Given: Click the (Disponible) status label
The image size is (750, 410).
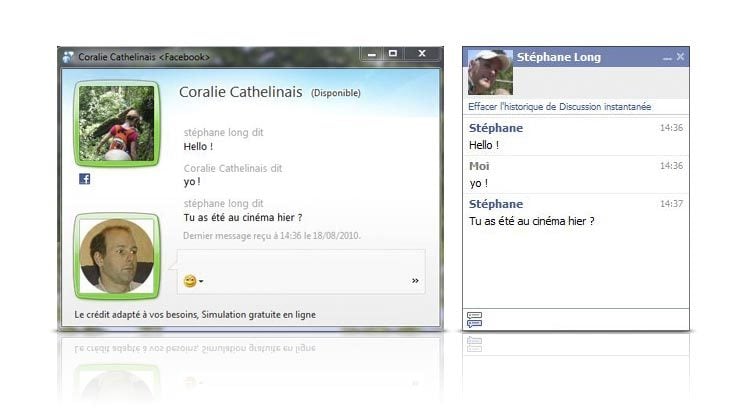Looking at the screenshot, I should click(336, 93).
